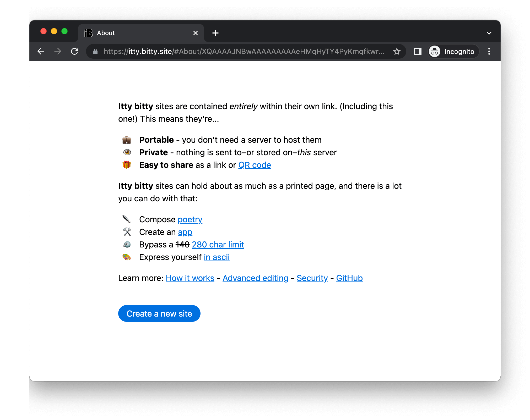
Task: Open the QR code link
Action: [255, 165]
